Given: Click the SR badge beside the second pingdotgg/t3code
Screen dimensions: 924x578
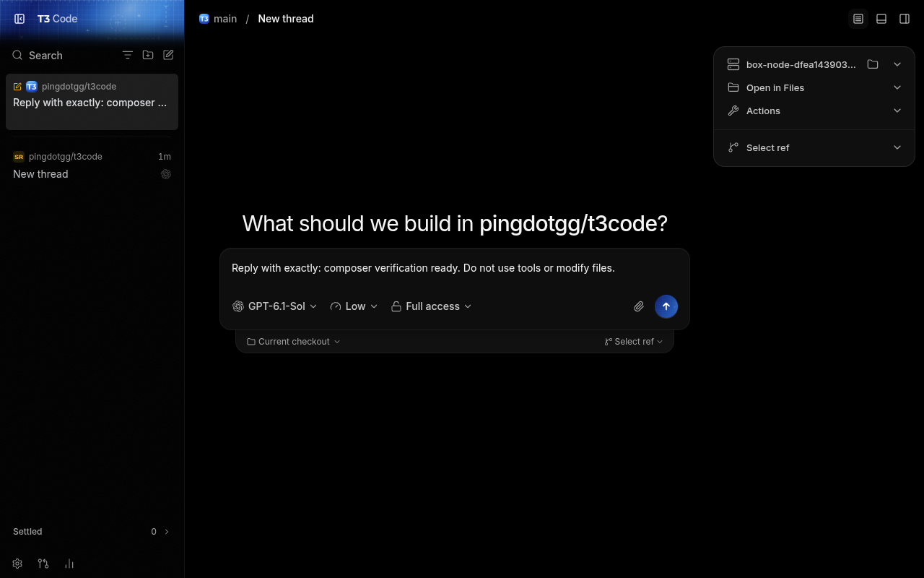Looking at the screenshot, I should [x=19, y=157].
